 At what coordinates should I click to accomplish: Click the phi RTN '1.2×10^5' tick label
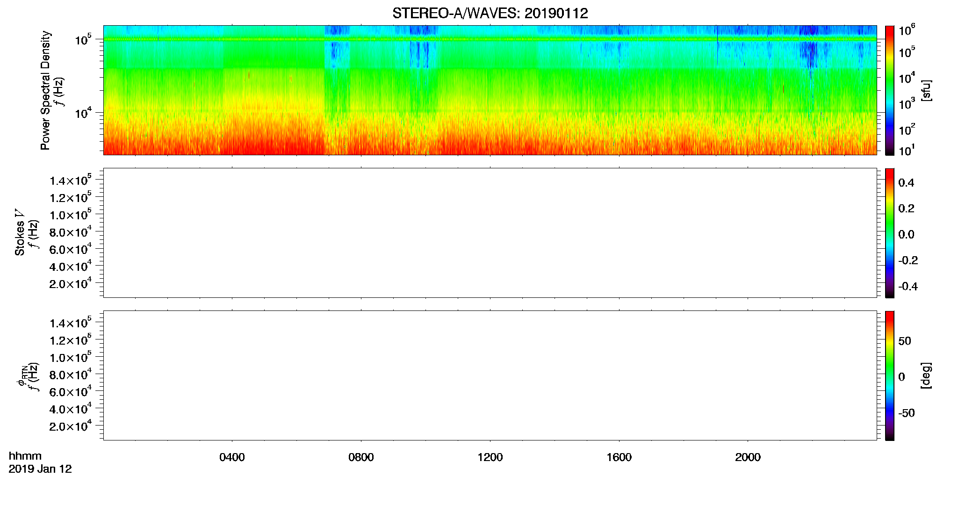coord(71,340)
